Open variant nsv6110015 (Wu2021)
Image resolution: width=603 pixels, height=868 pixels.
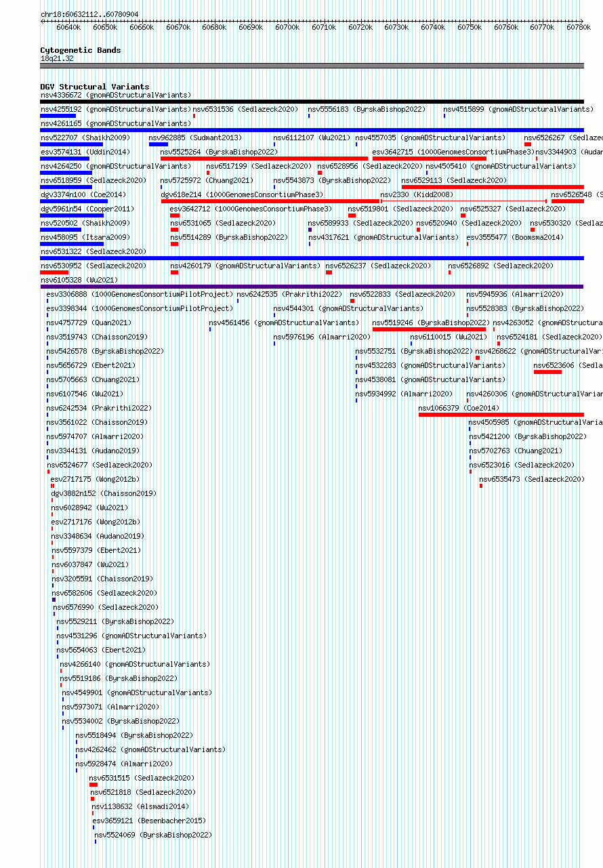pyautogui.click(x=448, y=337)
